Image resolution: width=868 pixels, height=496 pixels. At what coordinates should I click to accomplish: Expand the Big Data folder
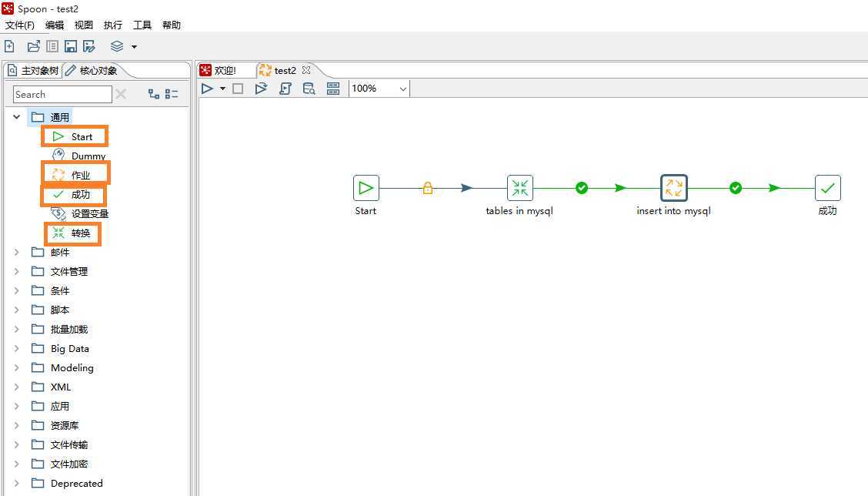tap(17, 349)
